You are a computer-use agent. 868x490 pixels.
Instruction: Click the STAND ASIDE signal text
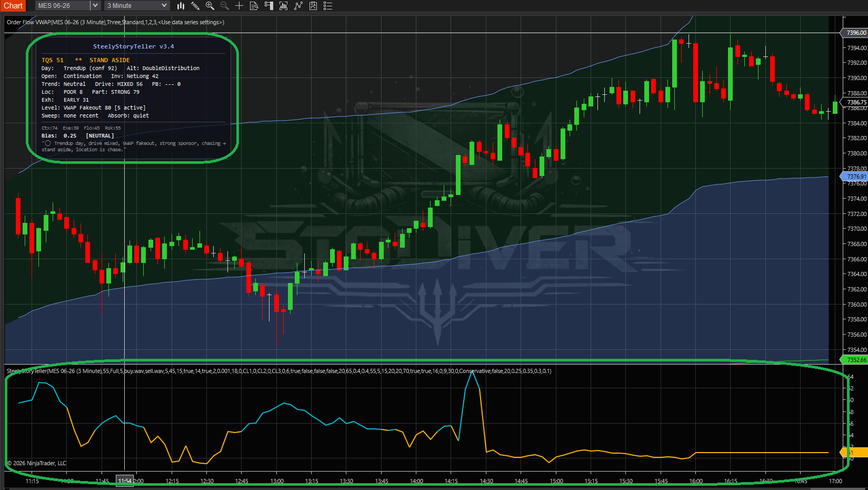pos(109,60)
